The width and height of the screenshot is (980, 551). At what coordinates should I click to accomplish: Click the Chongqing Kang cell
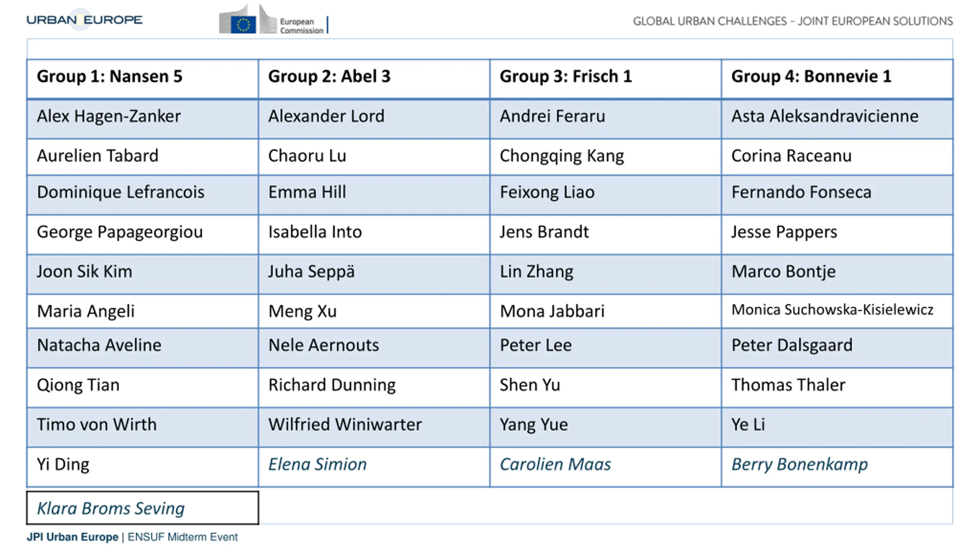click(x=606, y=157)
